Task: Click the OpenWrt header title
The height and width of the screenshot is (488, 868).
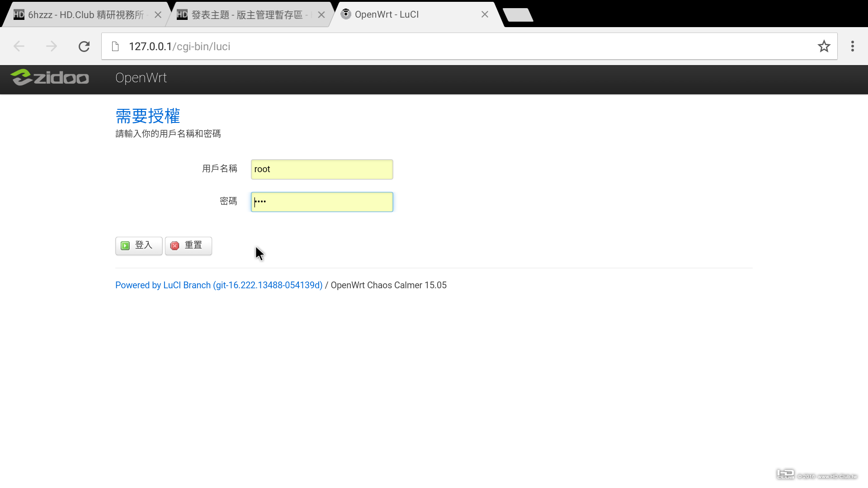Action: tap(141, 78)
